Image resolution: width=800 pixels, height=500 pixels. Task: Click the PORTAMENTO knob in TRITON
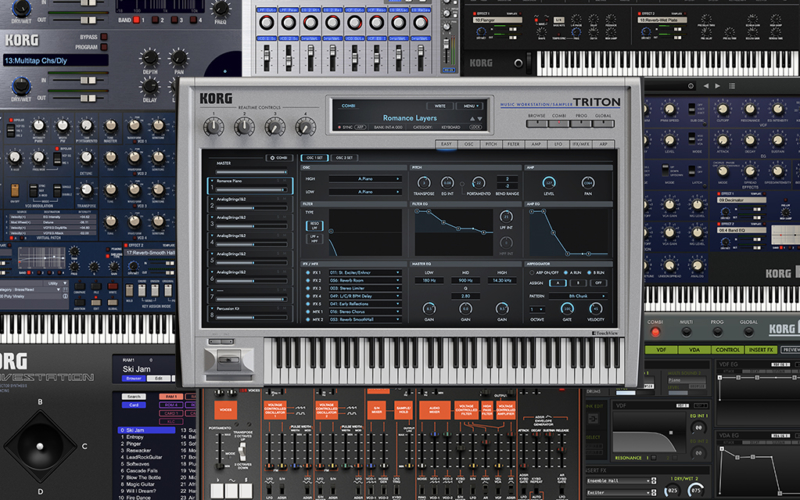pyautogui.click(x=478, y=183)
